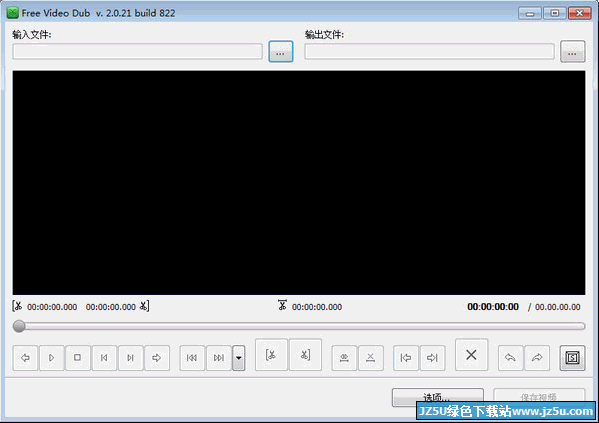The image size is (599, 423).
Task: Close the Free Video Dub window
Action: click(x=580, y=13)
